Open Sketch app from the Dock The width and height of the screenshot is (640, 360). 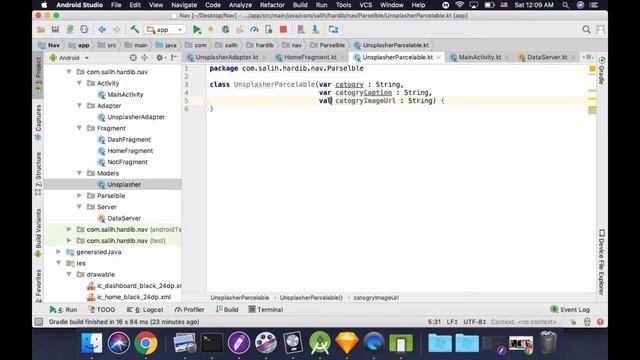(347, 342)
